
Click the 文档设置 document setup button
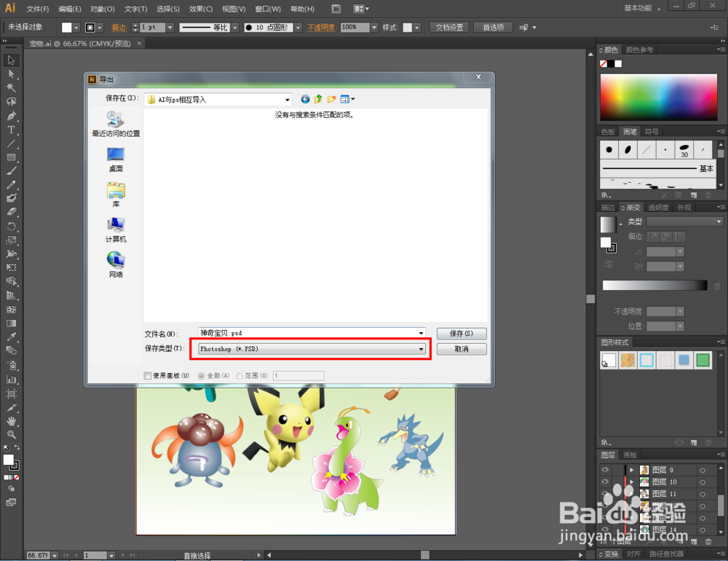449,28
